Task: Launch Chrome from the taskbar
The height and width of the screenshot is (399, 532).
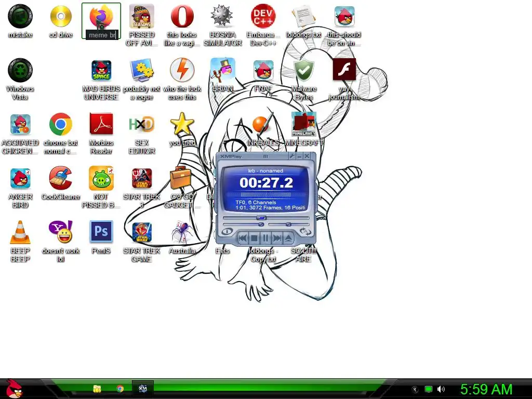Action: 120,389
